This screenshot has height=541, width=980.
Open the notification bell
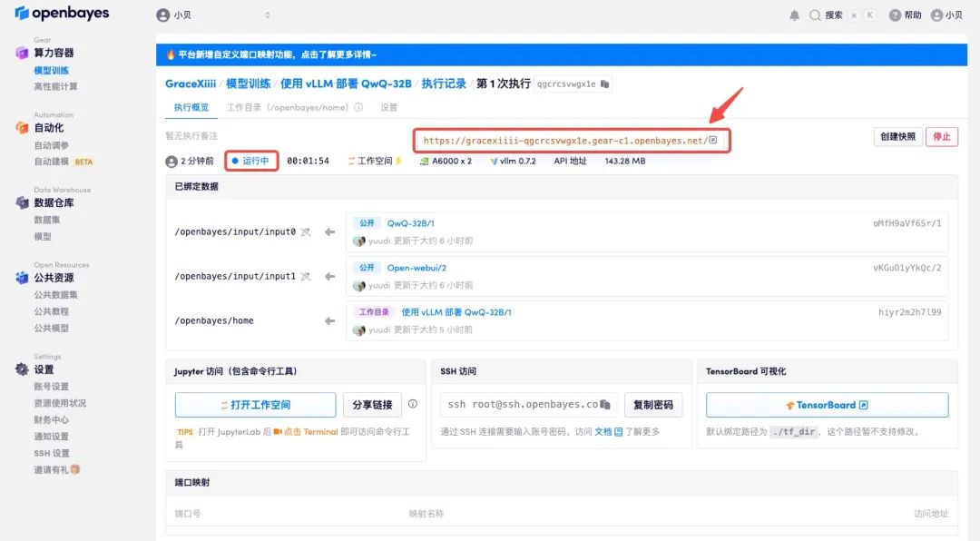click(x=794, y=15)
